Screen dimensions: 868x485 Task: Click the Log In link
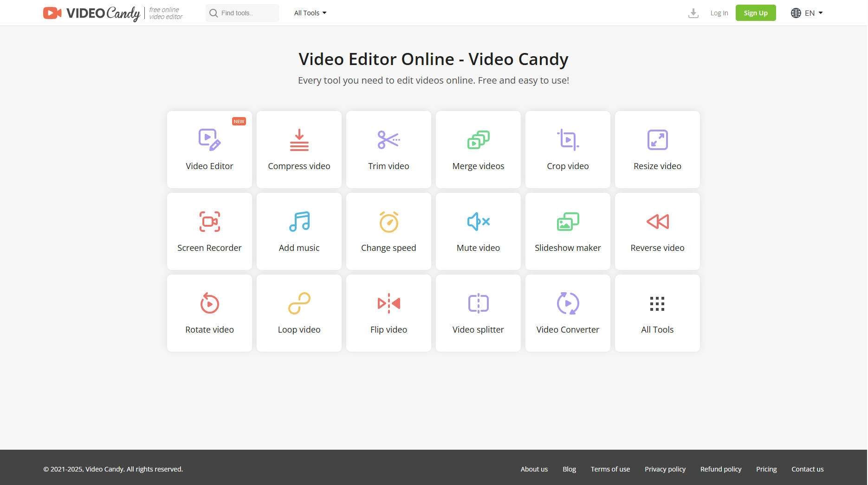point(719,13)
